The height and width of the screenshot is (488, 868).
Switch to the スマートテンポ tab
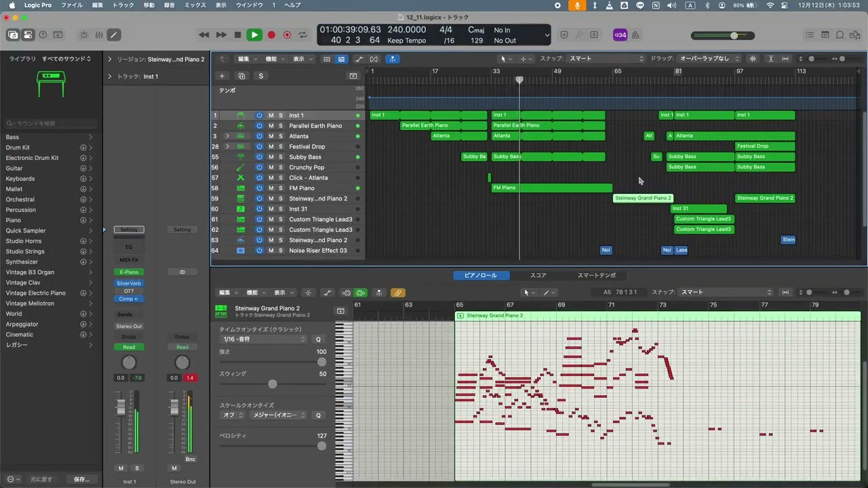597,275
